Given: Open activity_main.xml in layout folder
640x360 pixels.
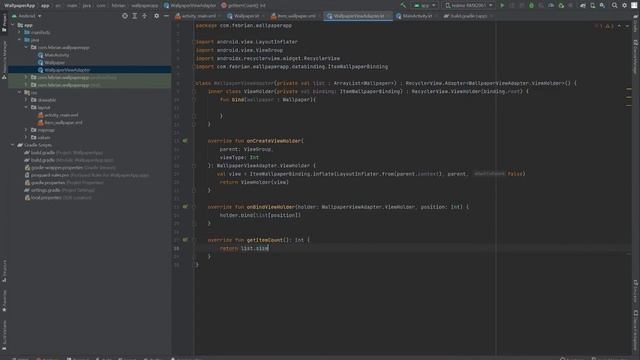Looking at the screenshot, I should point(61,115).
